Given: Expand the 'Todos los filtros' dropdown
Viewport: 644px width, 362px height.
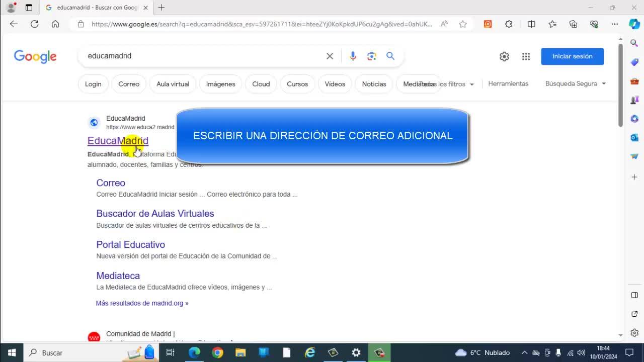Looking at the screenshot, I should (447, 84).
